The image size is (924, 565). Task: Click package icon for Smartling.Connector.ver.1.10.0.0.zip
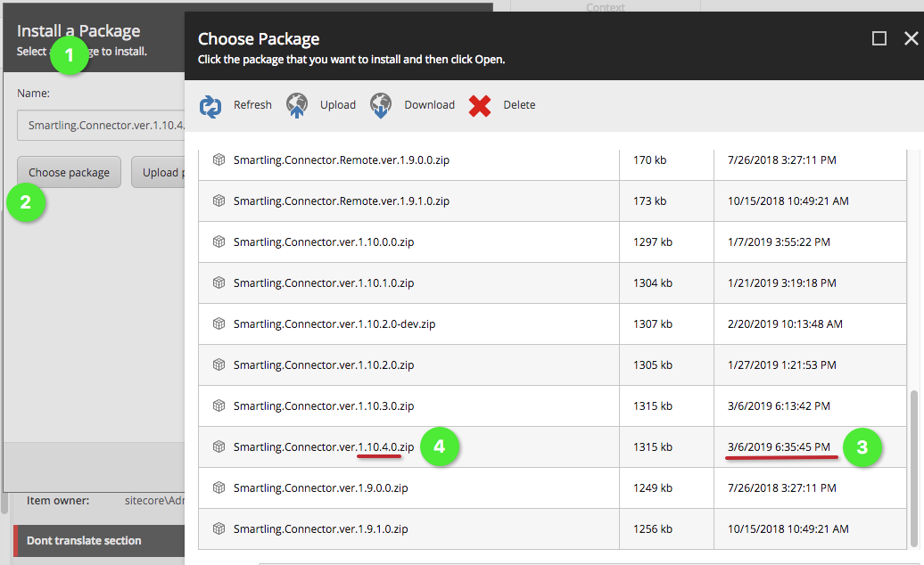click(x=219, y=242)
